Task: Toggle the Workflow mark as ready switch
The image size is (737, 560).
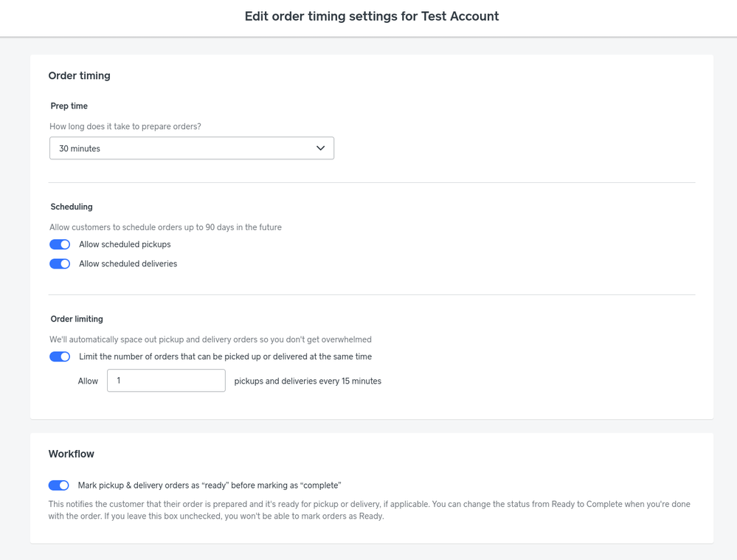Action: click(59, 485)
